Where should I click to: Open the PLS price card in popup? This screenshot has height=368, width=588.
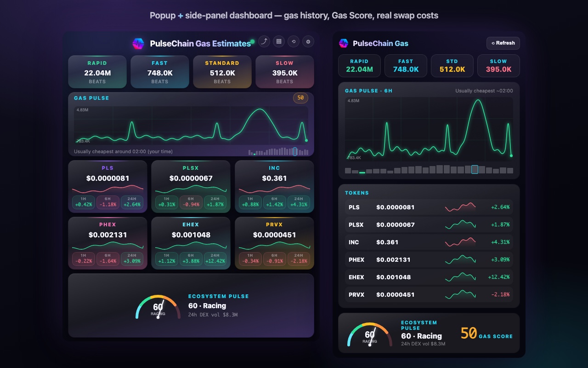pyautogui.click(x=107, y=186)
